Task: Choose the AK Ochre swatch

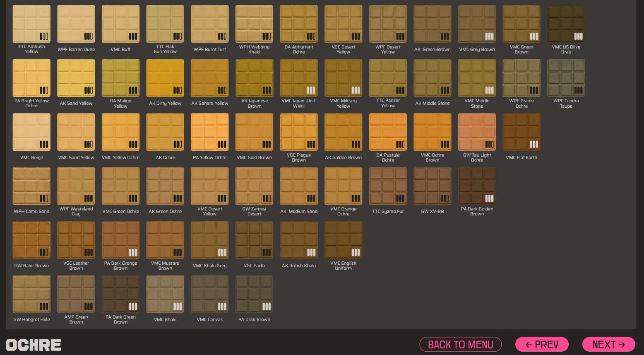Action: [165, 132]
